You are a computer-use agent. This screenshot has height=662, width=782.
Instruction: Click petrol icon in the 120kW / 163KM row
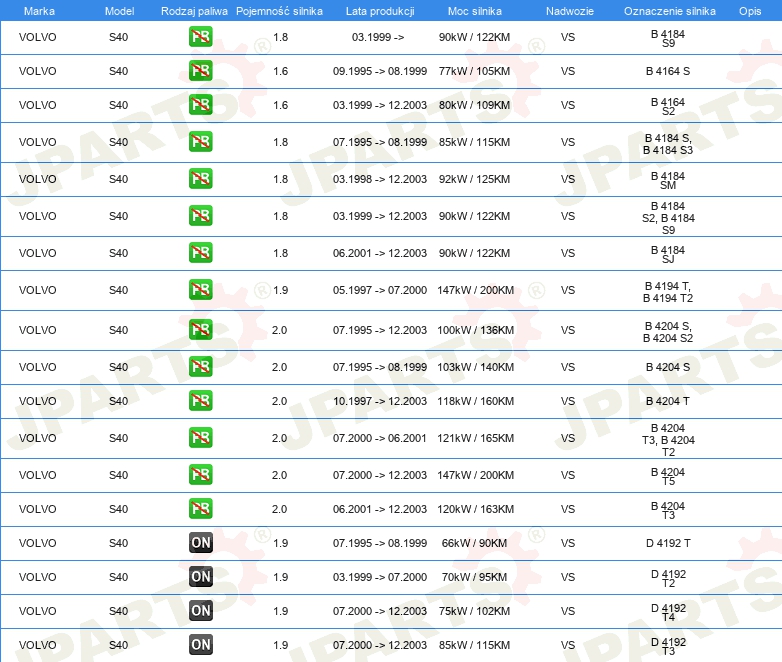(200, 508)
